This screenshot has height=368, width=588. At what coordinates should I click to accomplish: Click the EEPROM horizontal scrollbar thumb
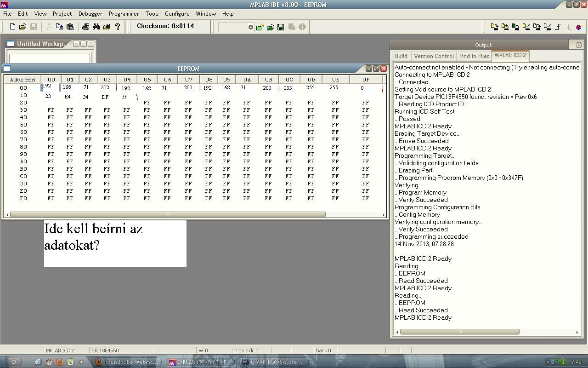[x=168, y=214]
